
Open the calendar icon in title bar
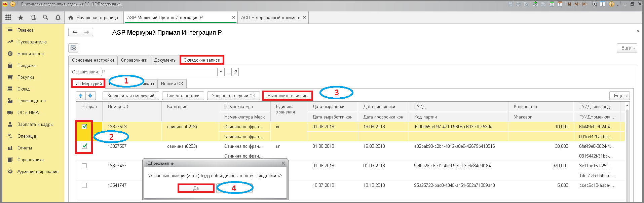coord(560,4)
